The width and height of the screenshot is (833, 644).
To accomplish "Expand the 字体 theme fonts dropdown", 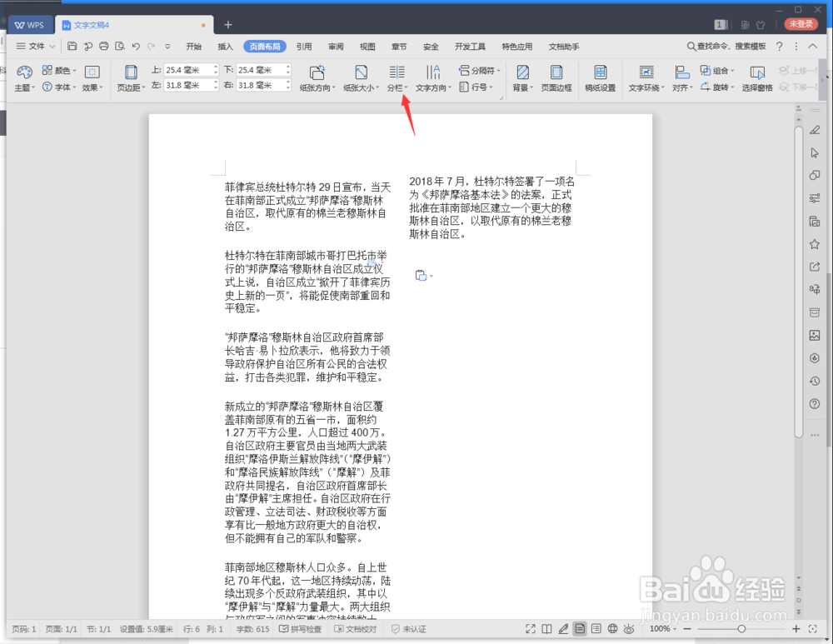I will 74,87.
